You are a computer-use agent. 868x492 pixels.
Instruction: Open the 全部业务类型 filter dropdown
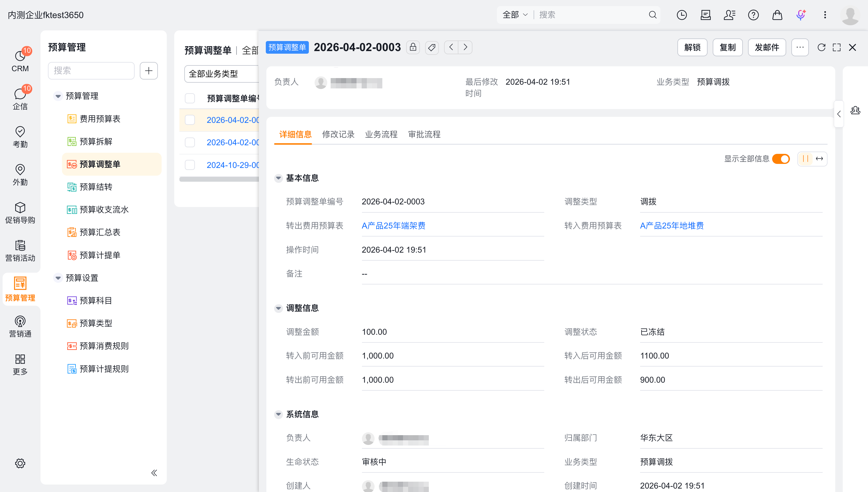coord(222,74)
